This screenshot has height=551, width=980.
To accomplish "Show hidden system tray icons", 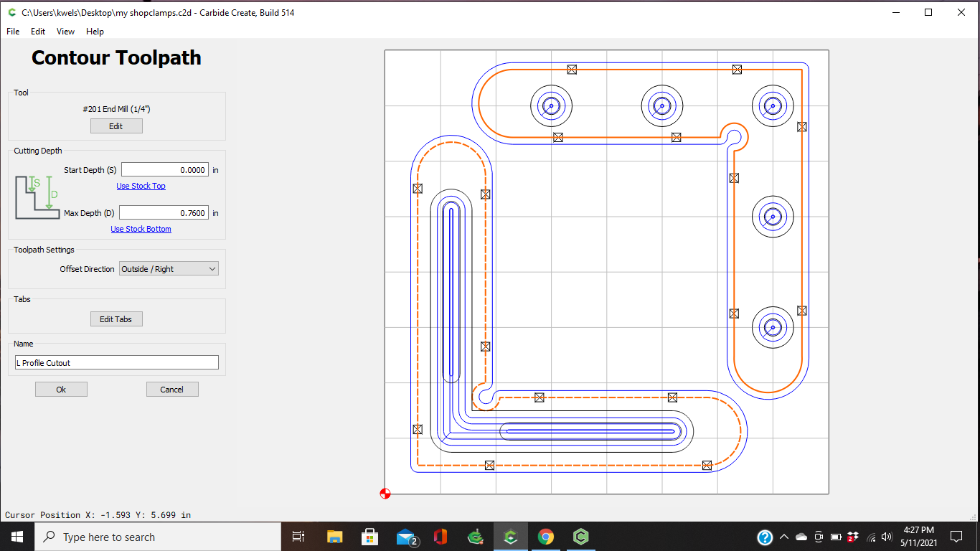I will tap(784, 537).
